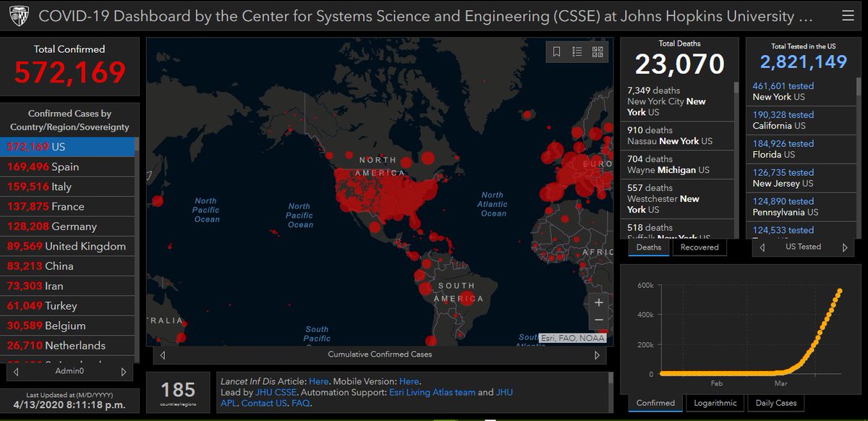The image size is (868, 421).
Task: Go to next map layer after Cumulative Confirmed Cases
Action: (597, 355)
